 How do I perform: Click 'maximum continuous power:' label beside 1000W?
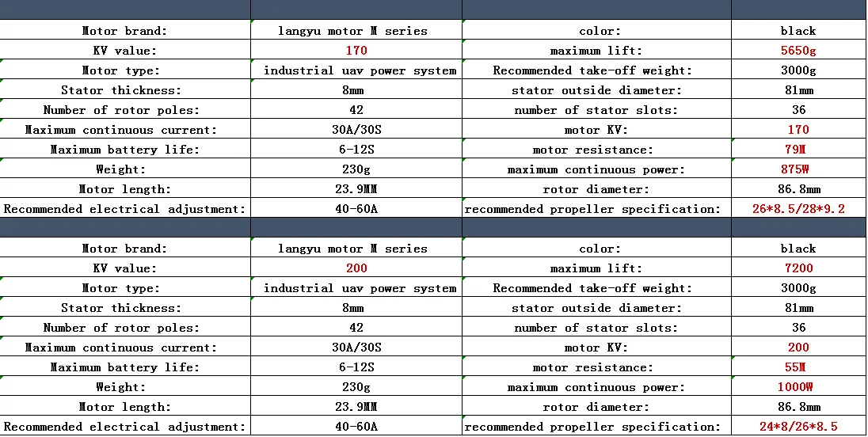coord(596,387)
